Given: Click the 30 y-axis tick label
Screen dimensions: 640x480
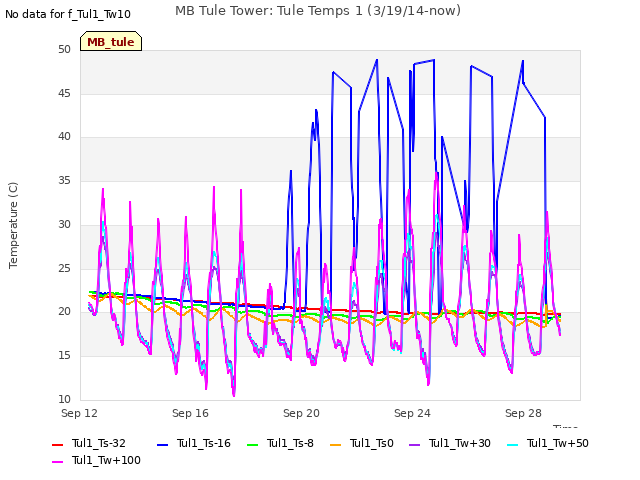Looking at the screenshot, I should coord(64,224).
